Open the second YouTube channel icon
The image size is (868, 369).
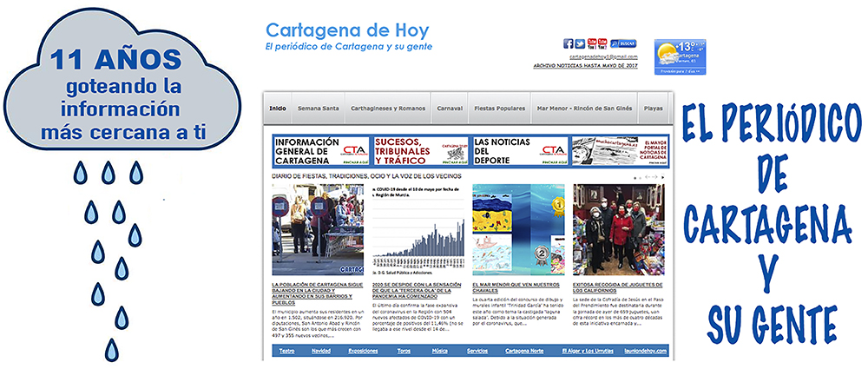pos(602,43)
